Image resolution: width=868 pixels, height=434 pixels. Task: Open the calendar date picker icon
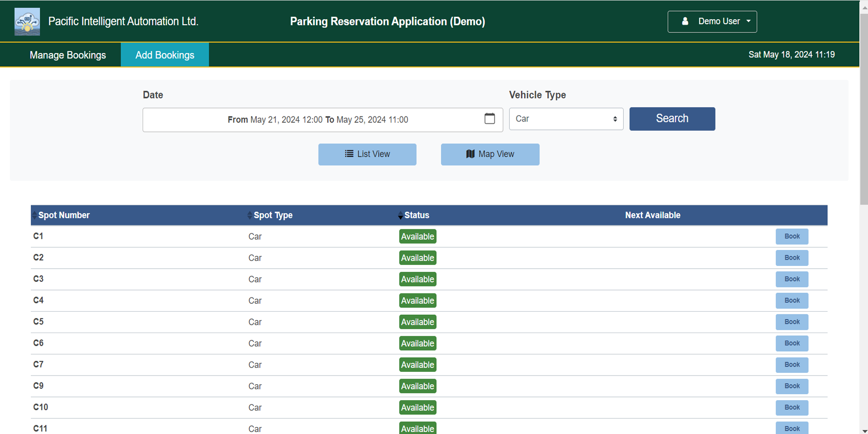coord(489,119)
